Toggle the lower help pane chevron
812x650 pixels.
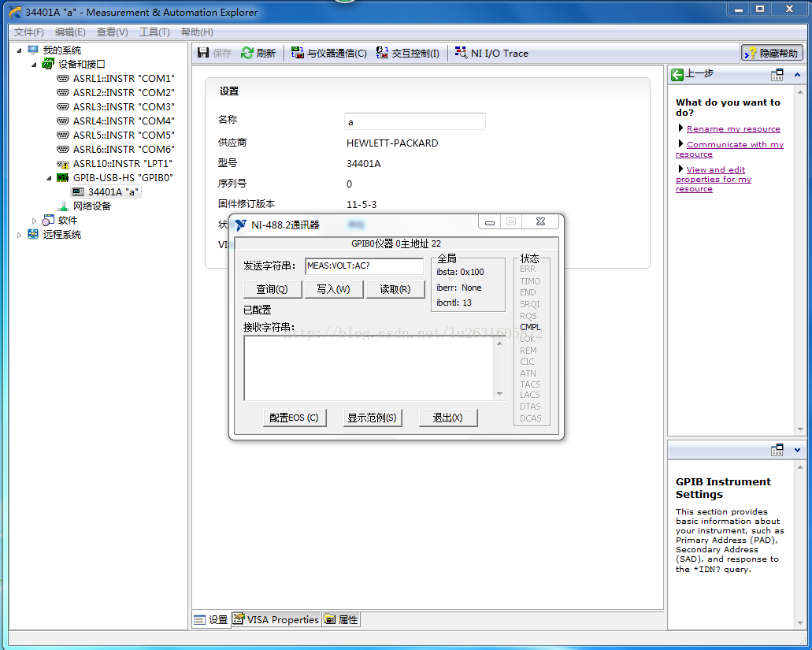point(798,450)
